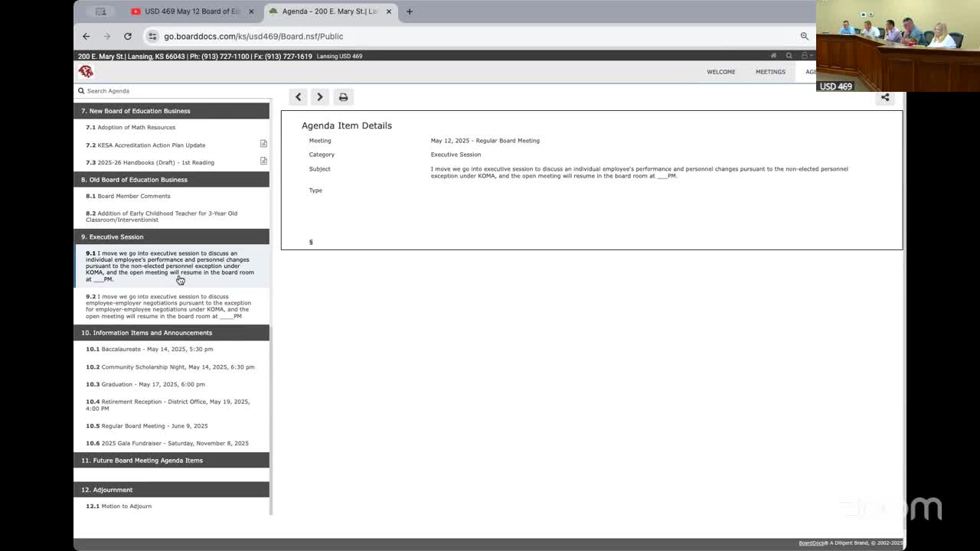Click the Agenda Item Details heading

347,126
